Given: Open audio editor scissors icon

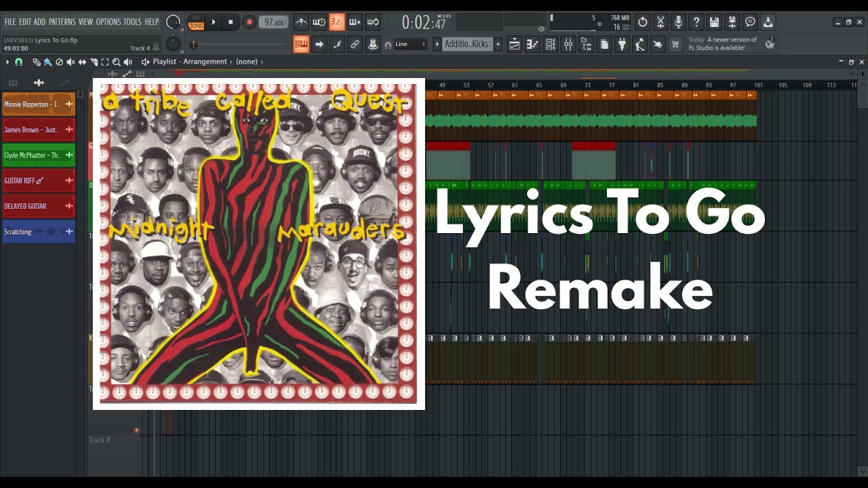Looking at the screenshot, I should coord(660,22).
